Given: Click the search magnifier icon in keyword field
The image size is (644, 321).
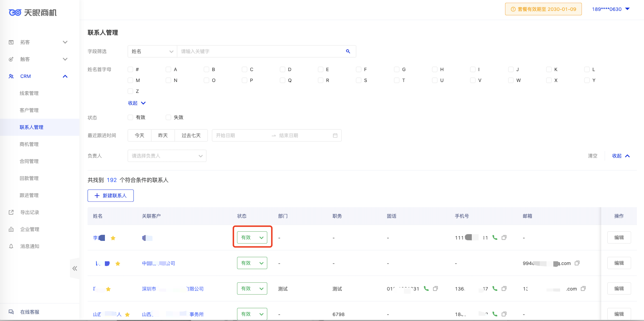Looking at the screenshot, I should point(348,51).
